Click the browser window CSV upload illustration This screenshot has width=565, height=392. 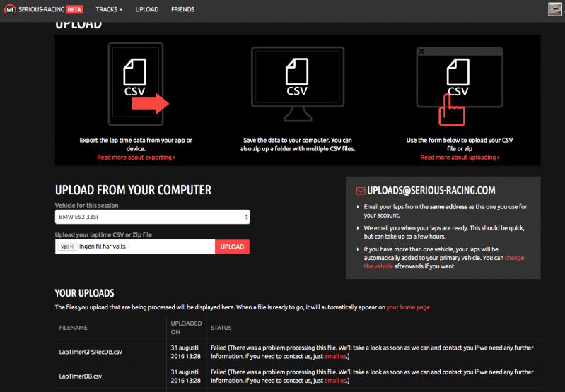(x=460, y=86)
